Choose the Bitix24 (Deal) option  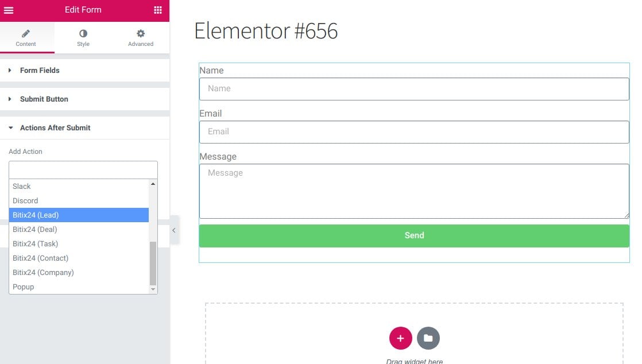click(x=79, y=229)
